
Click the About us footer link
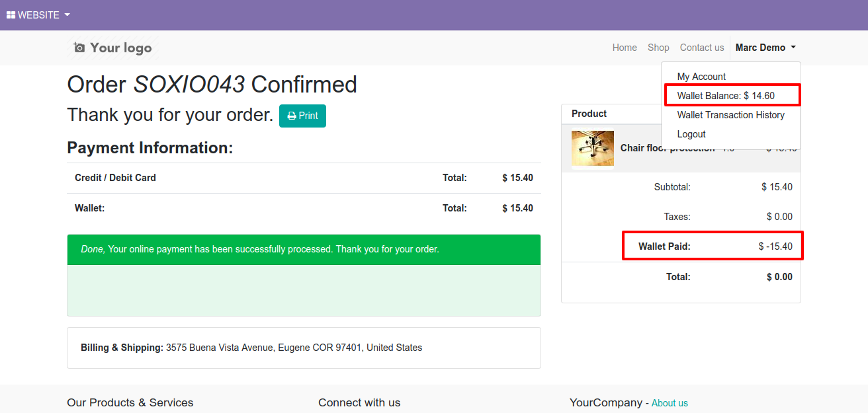pyautogui.click(x=670, y=403)
